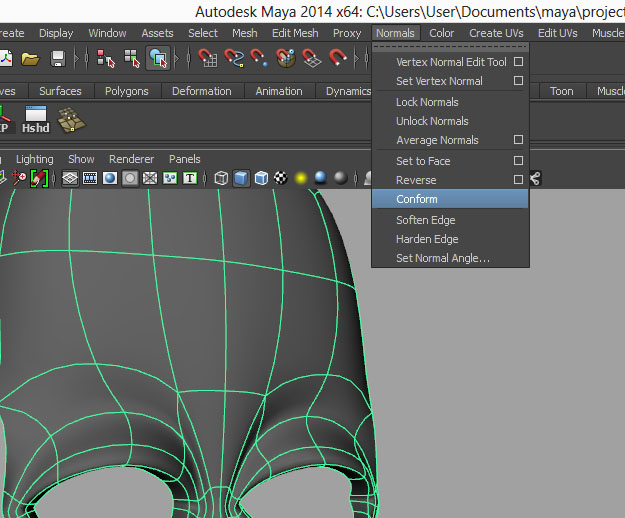Open the Edit UVs menu
The height and width of the screenshot is (518, 625).
pos(557,33)
